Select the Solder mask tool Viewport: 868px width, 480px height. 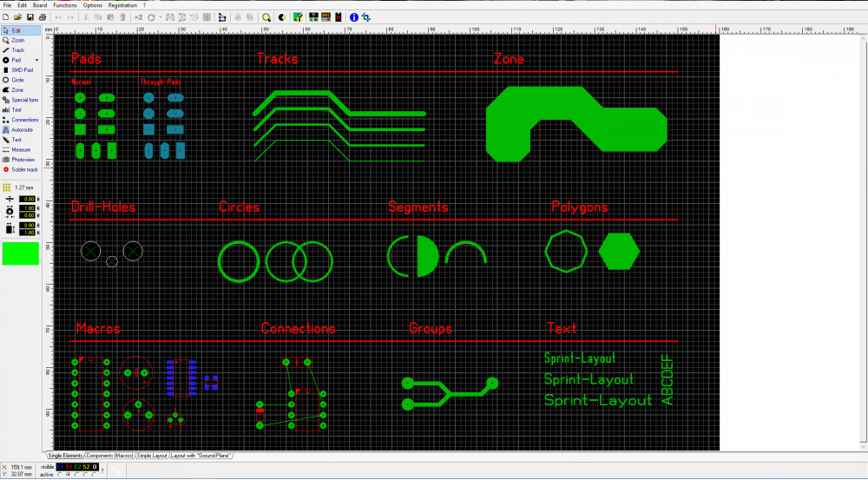coord(21,170)
